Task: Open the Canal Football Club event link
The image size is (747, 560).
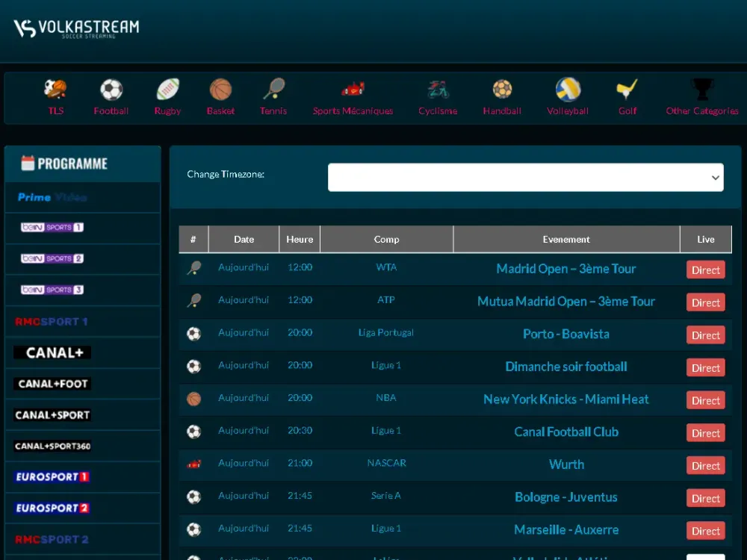Action: (x=566, y=432)
